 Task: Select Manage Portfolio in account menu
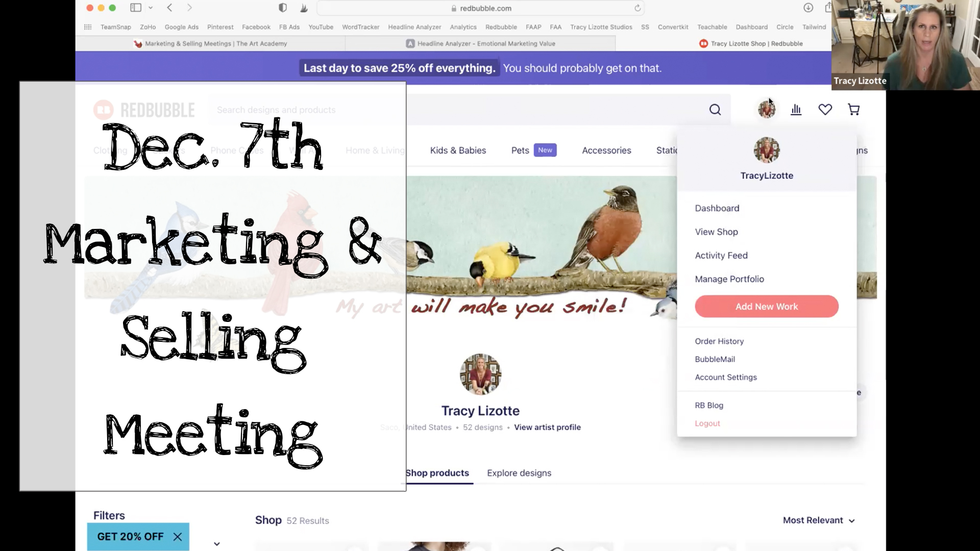pos(729,279)
